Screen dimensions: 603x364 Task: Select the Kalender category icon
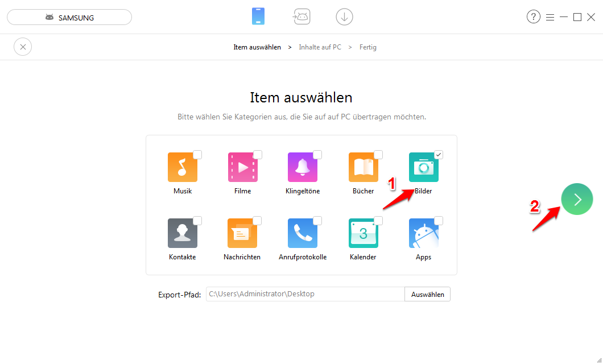tap(363, 233)
